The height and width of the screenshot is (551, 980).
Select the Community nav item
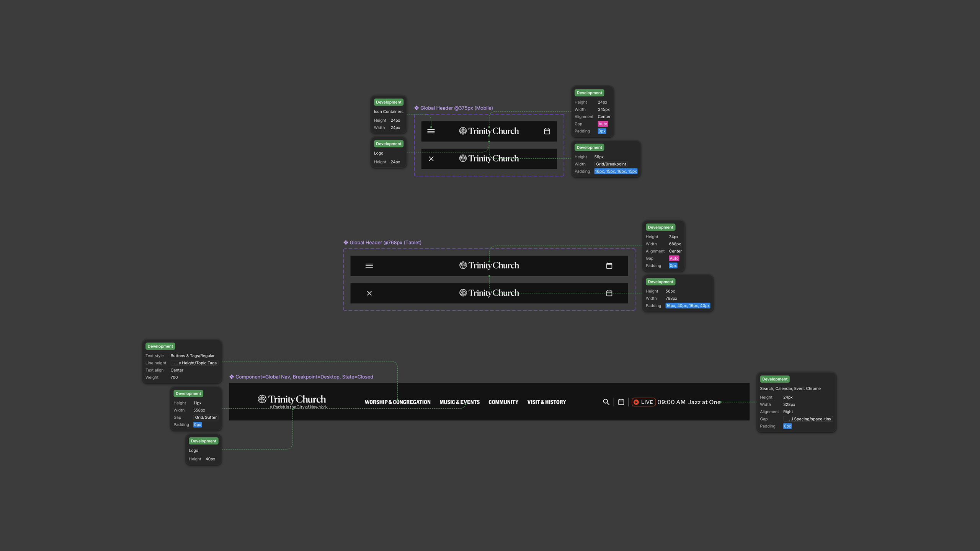[503, 402]
